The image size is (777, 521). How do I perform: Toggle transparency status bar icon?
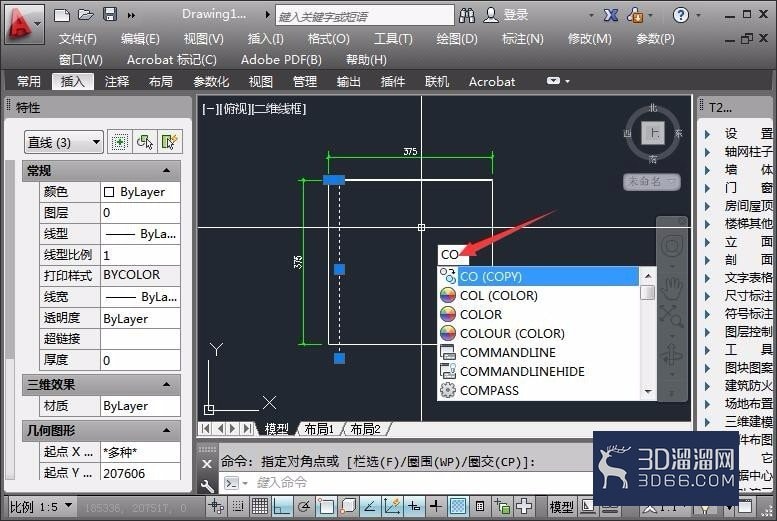pos(458,506)
